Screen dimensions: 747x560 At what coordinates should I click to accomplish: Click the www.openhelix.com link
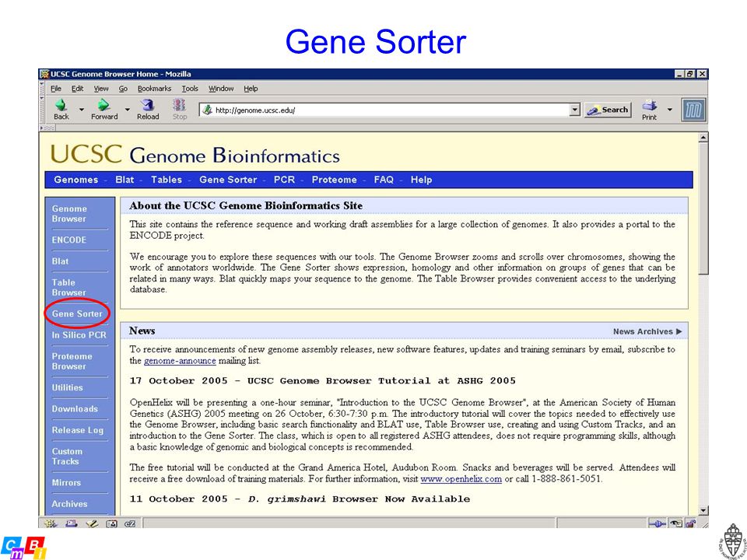coord(461,479)
